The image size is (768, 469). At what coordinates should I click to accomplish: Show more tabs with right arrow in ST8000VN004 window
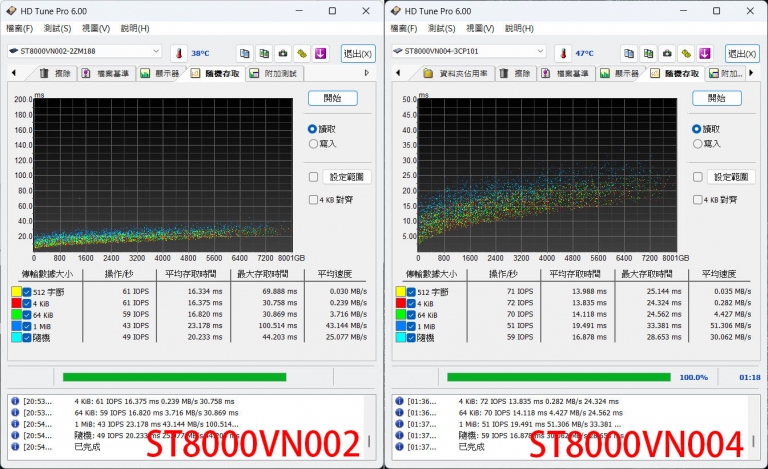(751, 72)
